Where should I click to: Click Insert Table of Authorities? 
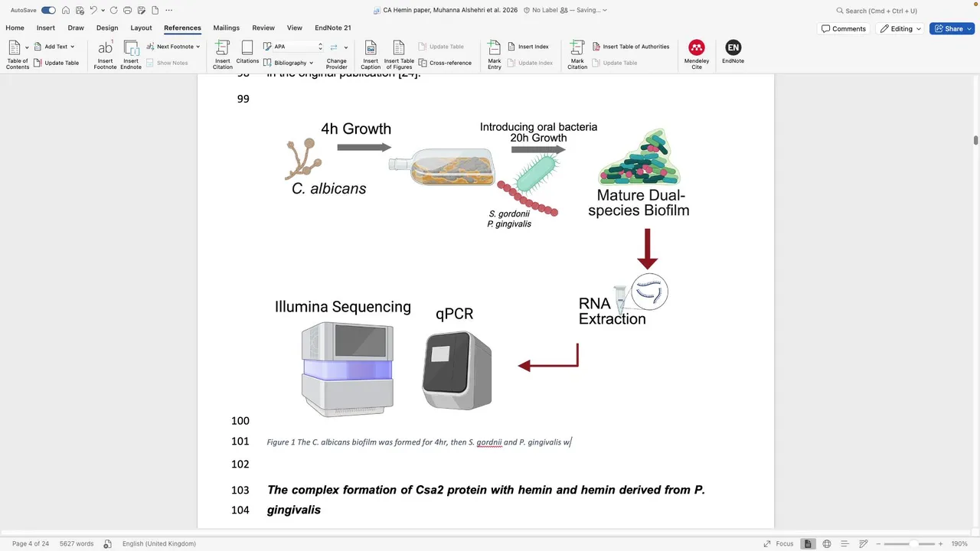630,47
